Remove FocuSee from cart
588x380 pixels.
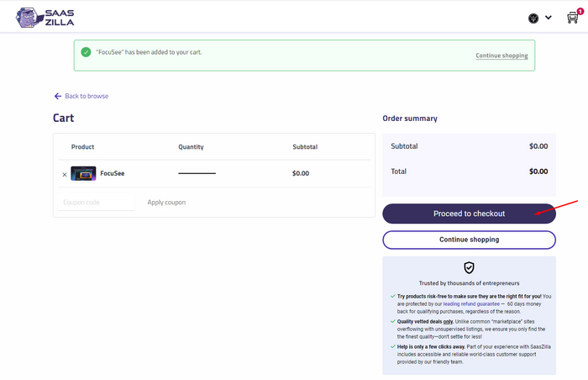[x=65, y=174]
